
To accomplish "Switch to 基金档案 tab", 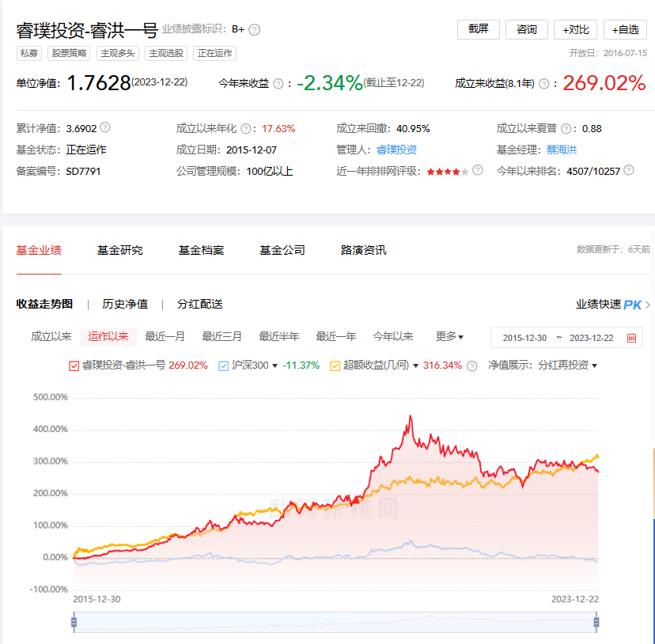I will coord(201,250).
